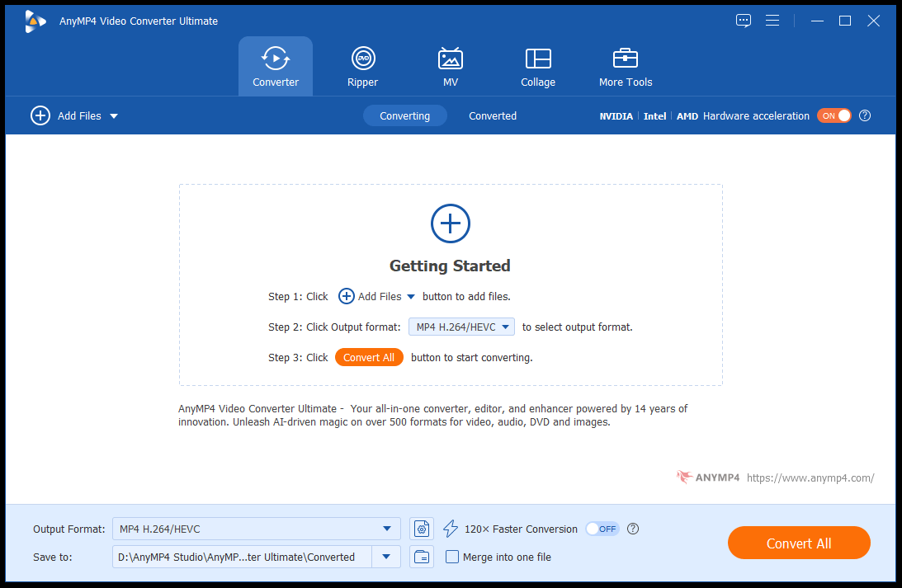The width and height of the screenshot is (902, 588).
Task: Click Convert All in Step 3
Action: (x=369, y=357)
